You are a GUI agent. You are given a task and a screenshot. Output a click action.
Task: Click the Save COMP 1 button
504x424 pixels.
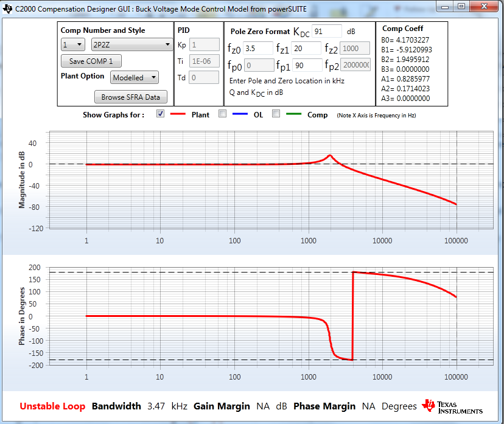point(91,61)
